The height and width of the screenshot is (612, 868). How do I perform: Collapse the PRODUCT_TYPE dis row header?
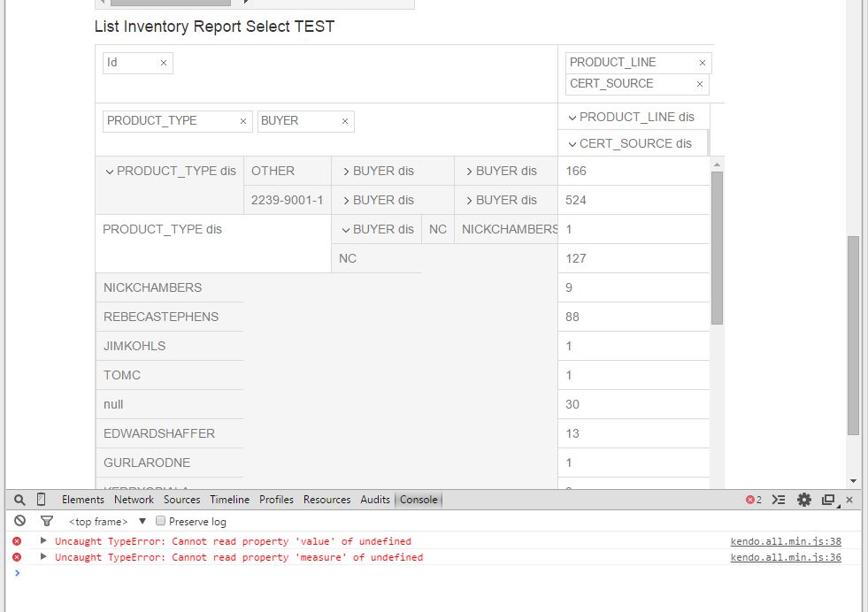110,172
